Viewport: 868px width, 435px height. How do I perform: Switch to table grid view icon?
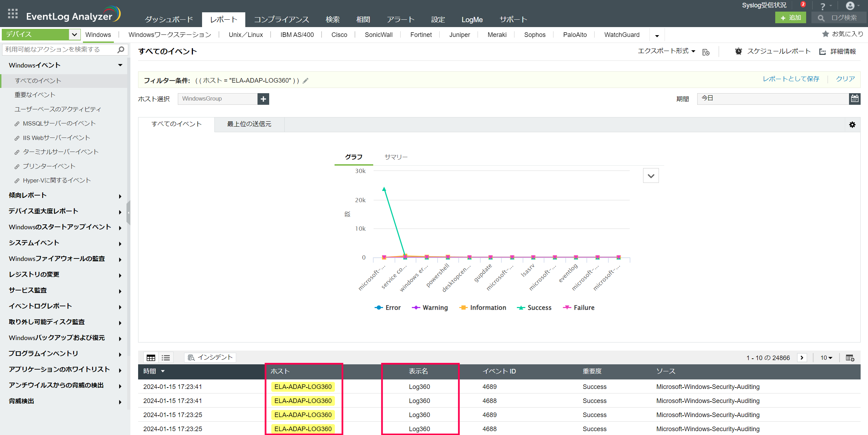[151, 358]
